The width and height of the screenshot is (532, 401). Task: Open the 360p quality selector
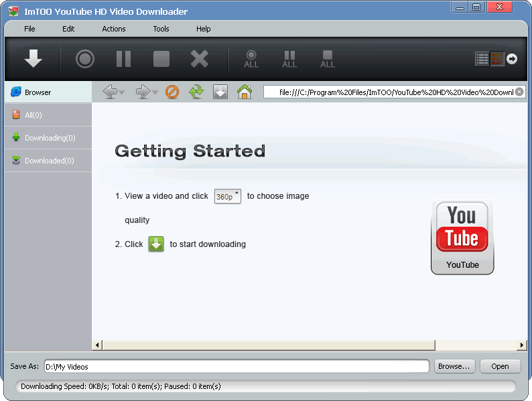pos(228,196)
